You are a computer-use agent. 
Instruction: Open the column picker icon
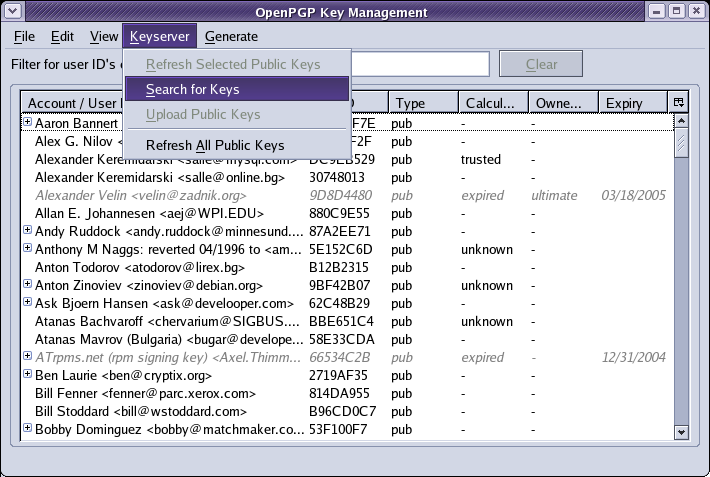point(678,102)
